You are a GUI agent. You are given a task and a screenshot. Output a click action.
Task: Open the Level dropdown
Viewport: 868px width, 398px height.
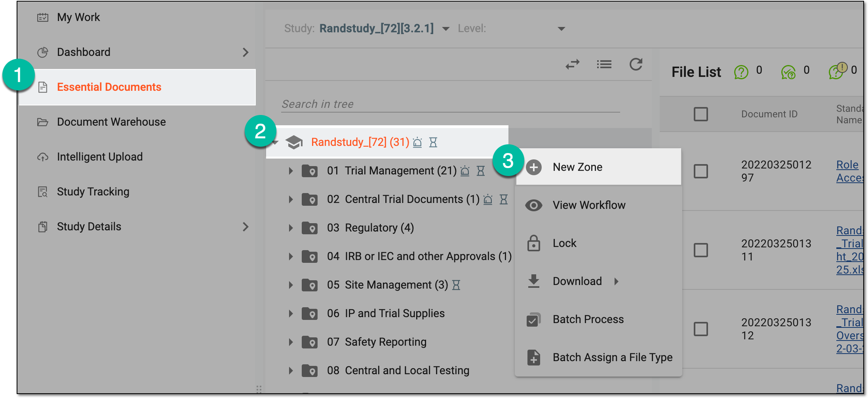(561, 29)
